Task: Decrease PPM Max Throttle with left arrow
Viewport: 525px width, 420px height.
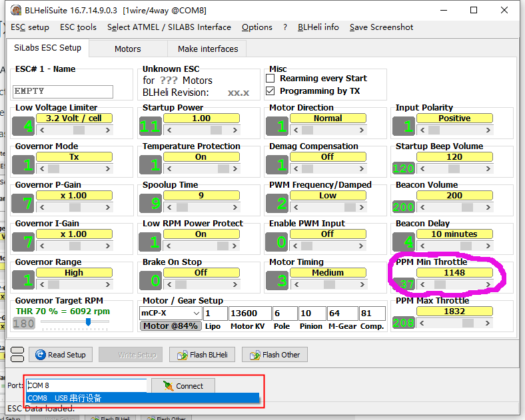Action: click(x=422, y=323)
